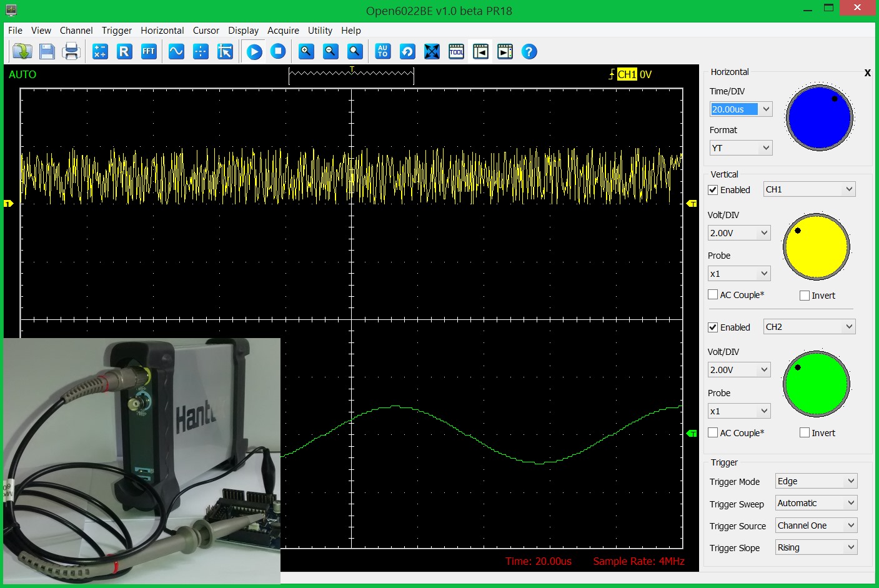
Task: Enable Invert for CH2
Action: (805, 432)
